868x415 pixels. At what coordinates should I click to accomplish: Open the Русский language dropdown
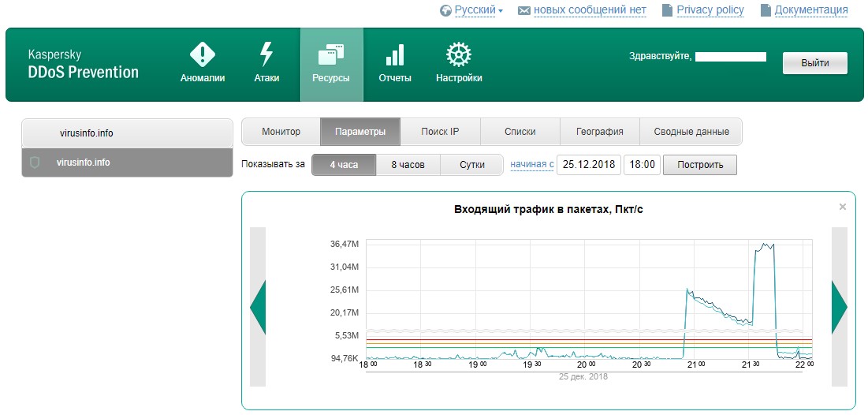tap(479, 10)
